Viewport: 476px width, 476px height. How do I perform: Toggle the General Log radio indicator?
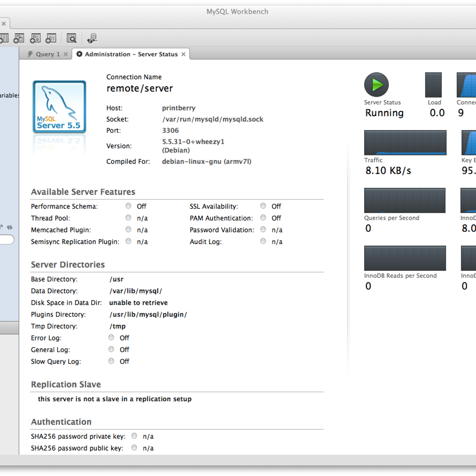coord(111,349)
